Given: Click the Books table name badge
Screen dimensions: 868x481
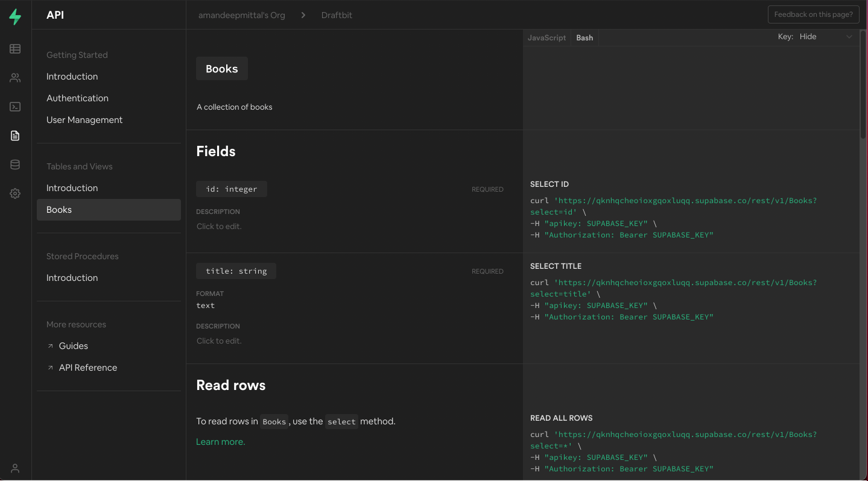Looking at the screenshot, I should [x=222, y=69].
